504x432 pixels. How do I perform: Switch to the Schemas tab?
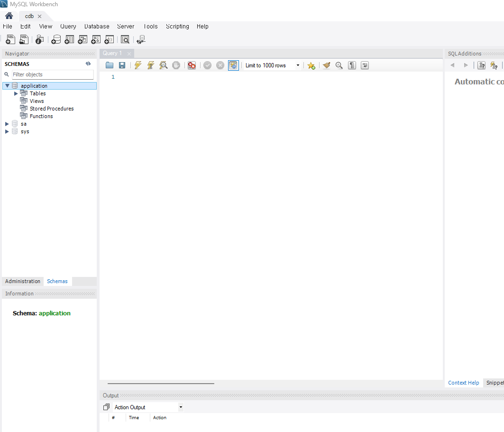[57, 281]
